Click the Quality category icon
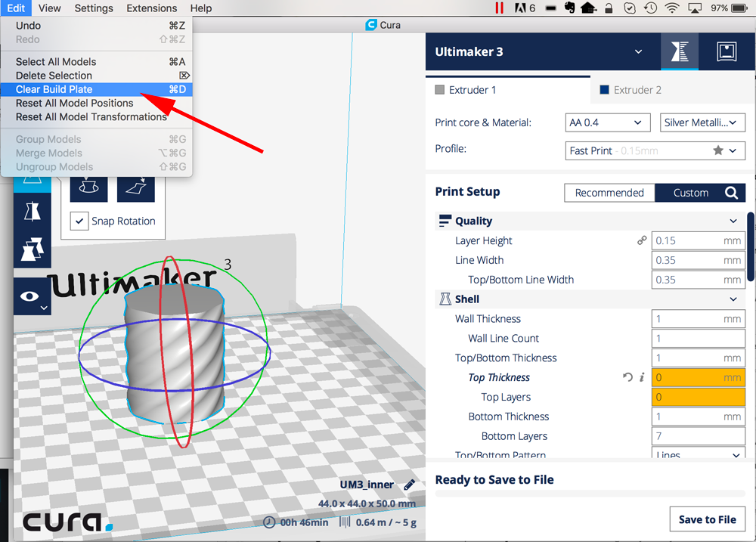The height and width of the screenshot is (542, 756). click(445, 221)
